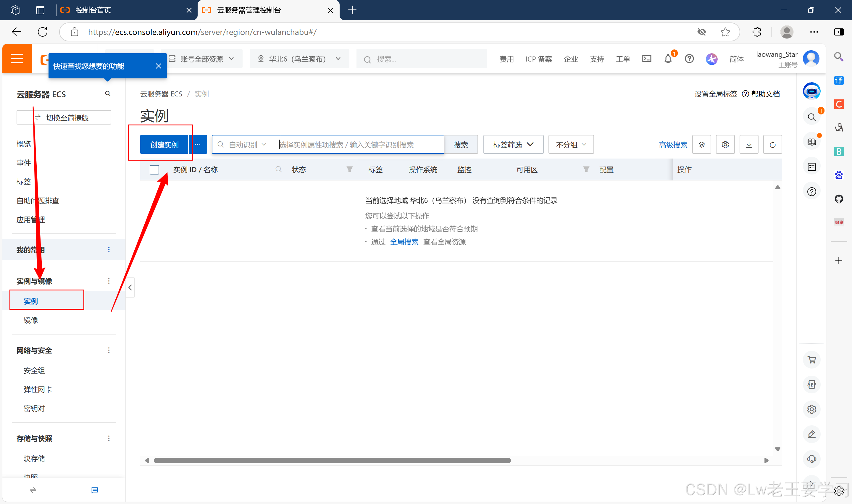Open the checklist task icon

tap(811, 167)
